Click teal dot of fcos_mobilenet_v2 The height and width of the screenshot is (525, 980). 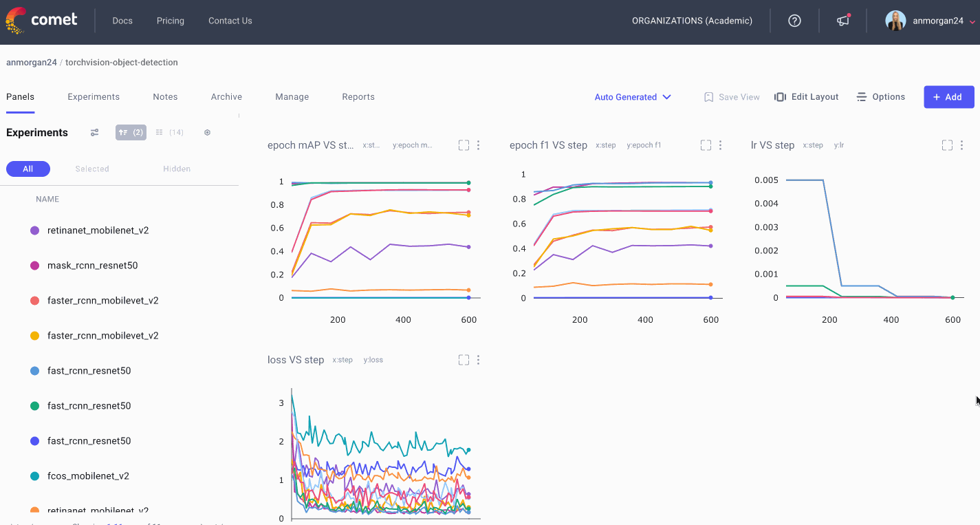click(35, 476)
